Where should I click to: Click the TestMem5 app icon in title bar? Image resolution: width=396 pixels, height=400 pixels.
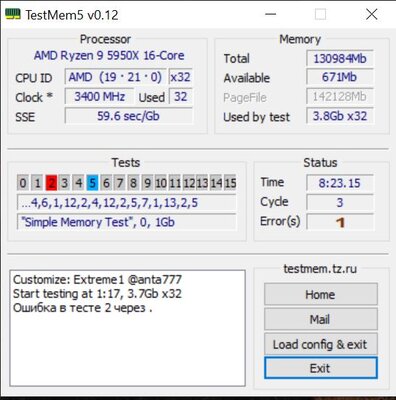(x=13, y=15)
